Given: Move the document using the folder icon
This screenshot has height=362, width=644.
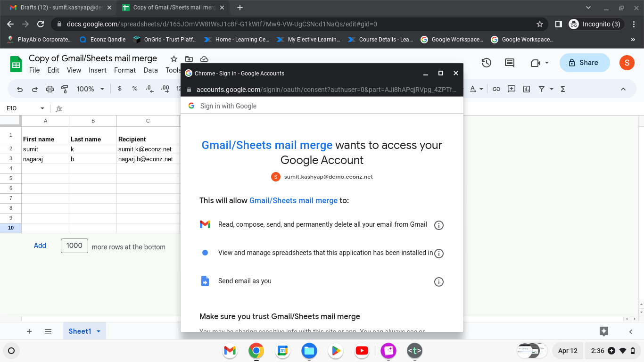Looking at the screenshot, I should pos(189,59).
